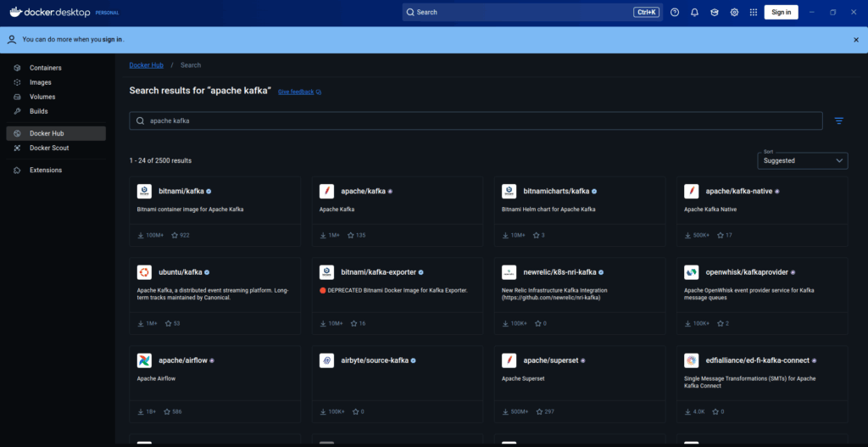This screenshot has width=868, height=447.
Task: Click the openwhisk/kafkaprovider logo
Action: 692,272
